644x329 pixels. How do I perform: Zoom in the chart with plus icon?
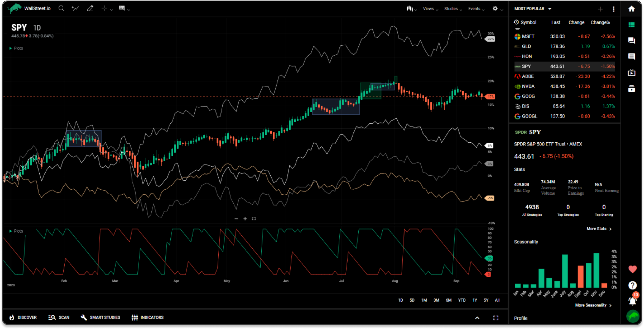point(245,219)
